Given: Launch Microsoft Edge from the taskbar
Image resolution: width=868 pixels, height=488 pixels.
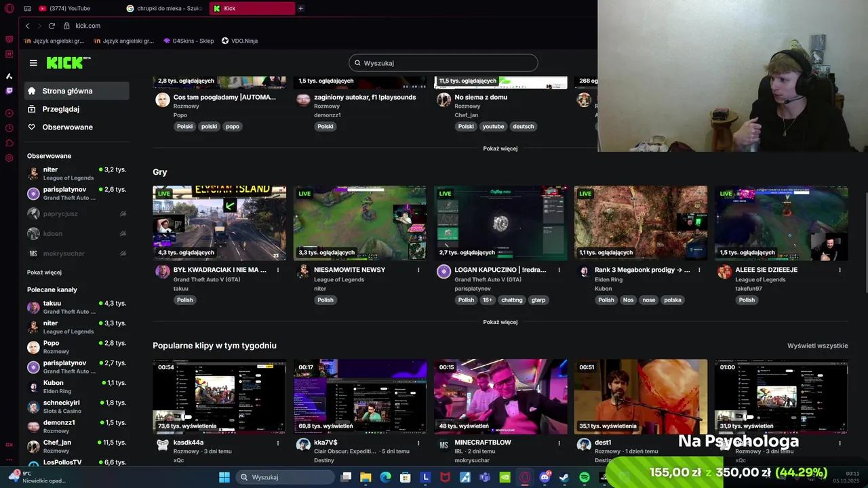Looking at the screenshot, I should (x=385, y=477).
